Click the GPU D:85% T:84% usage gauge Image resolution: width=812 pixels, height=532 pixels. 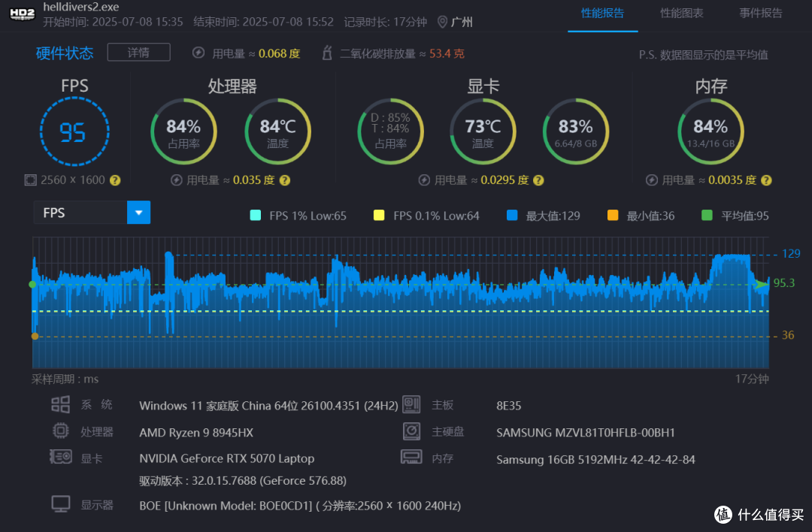390,131
